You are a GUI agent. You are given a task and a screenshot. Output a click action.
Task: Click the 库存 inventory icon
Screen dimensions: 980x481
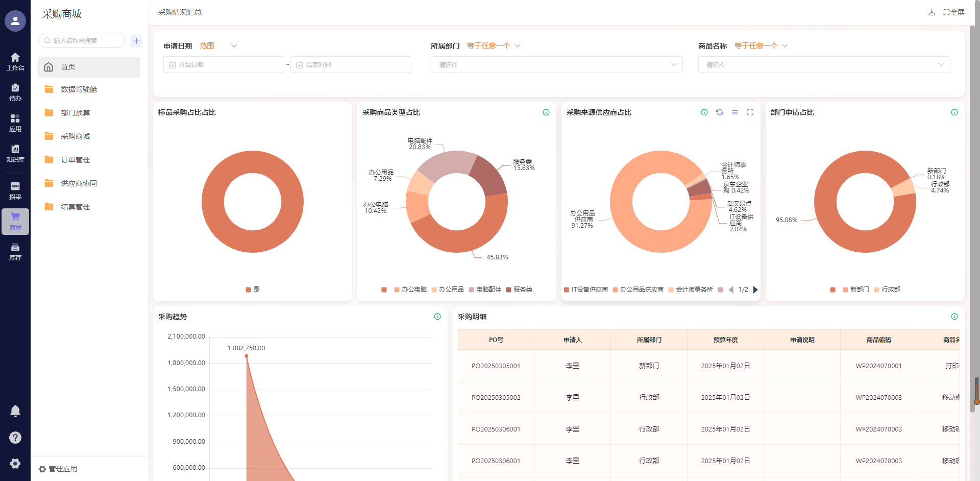[15, 252]
